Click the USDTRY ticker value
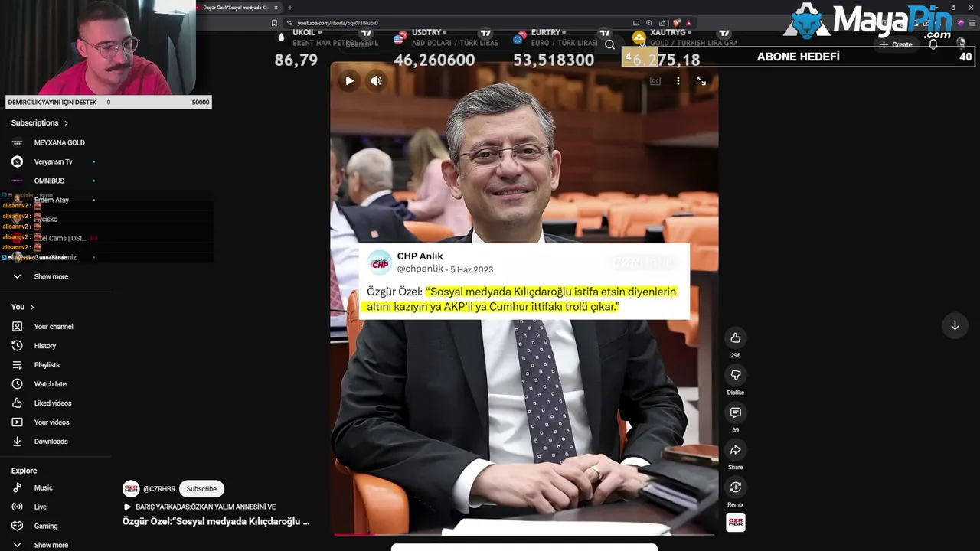 pos(434,60)
